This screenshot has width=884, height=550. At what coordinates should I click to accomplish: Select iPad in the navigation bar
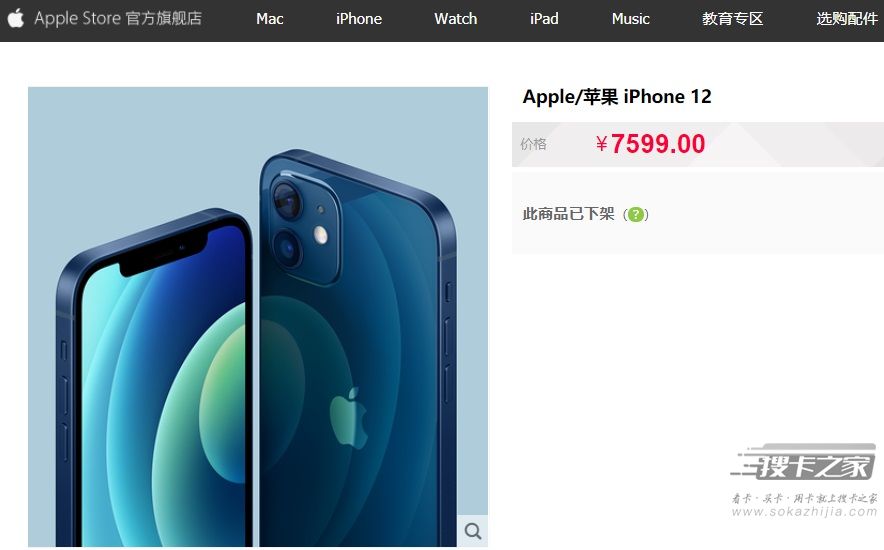(544, 19)
